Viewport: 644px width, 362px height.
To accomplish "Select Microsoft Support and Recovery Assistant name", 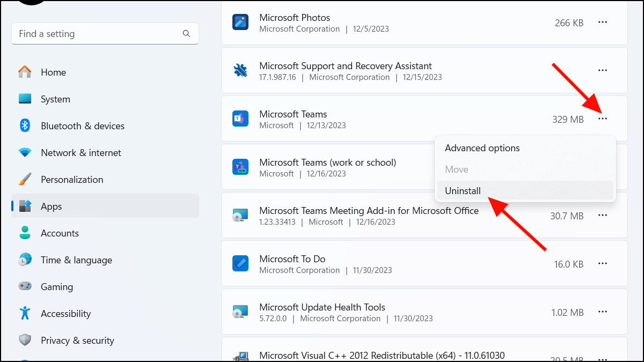I will tap(346, 66).
